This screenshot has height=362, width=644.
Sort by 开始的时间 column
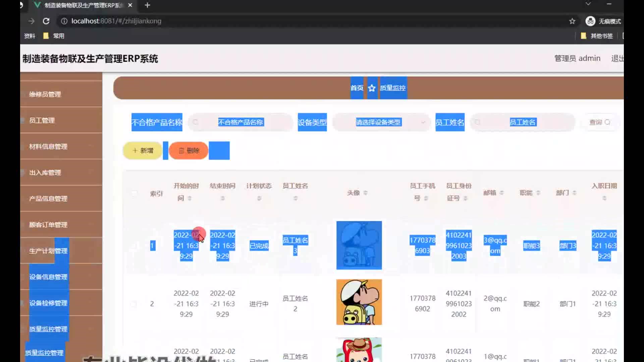pyautogui.click(x=190, y=198)
